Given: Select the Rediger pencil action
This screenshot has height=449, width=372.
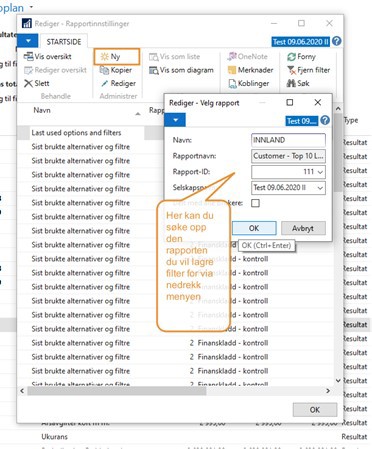Looking at the screenshot, I should point(105,83).
